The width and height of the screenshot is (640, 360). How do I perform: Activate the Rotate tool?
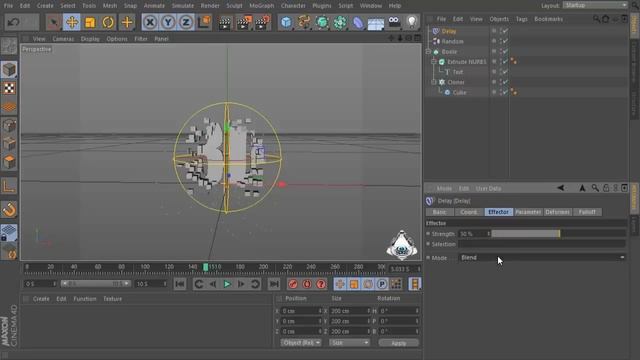tap(108, 22)
